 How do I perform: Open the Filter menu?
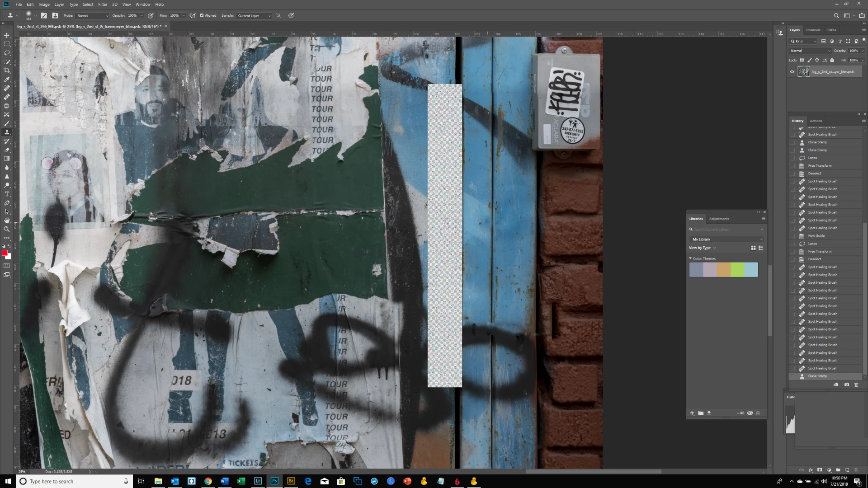[x=103, y=4]
